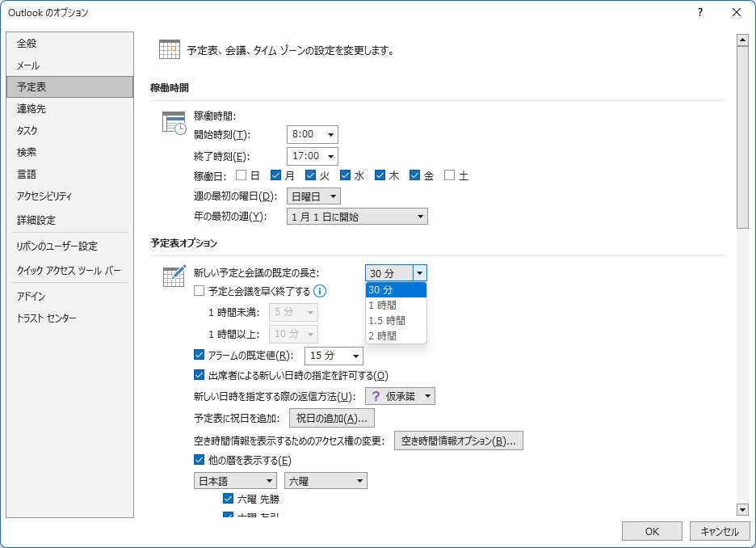This screenshot has height=548, width=756.
Task: Uncheck 他の暦を表示する checkbox
Action: point(199,460)
